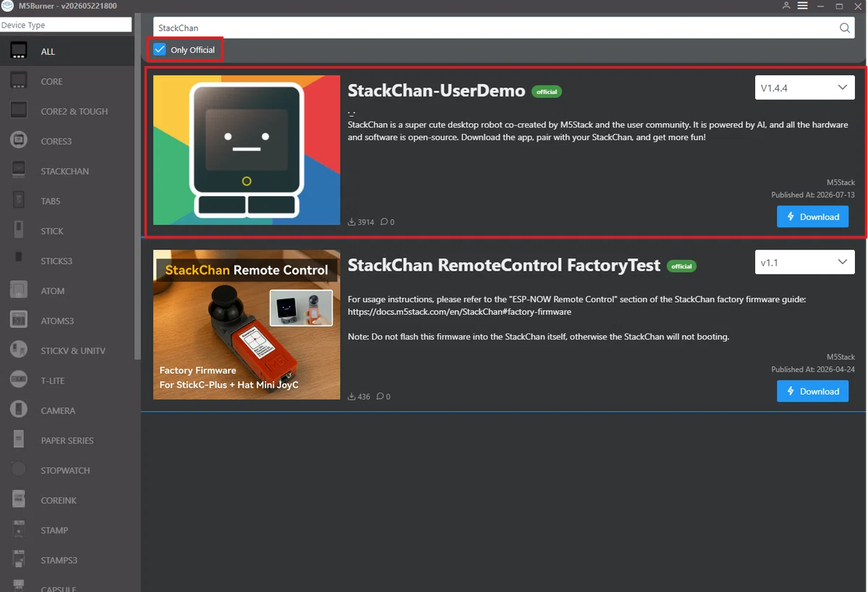Click the official badge on RemoteControl FactoryTest

681,266
